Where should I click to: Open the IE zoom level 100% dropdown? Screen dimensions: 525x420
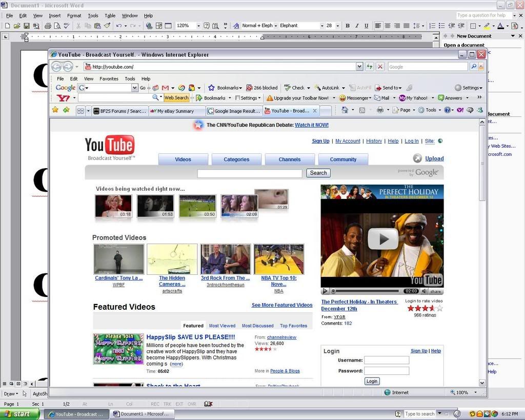(475, 392)
